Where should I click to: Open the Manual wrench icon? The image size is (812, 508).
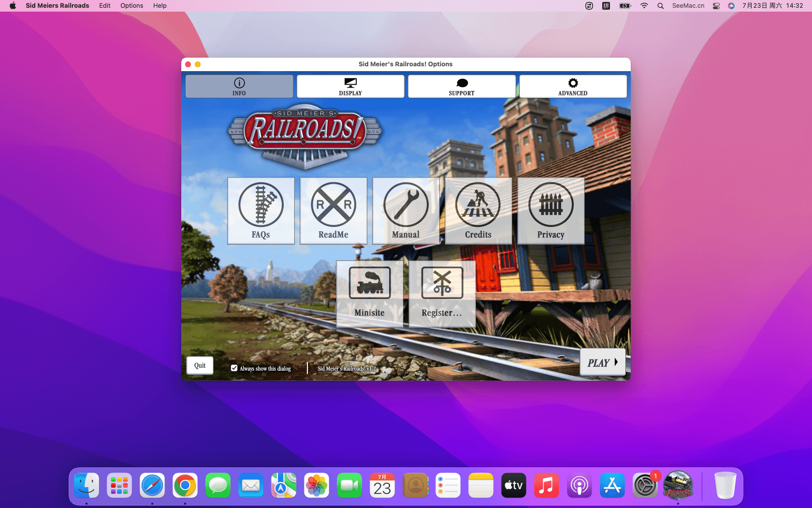pyautogui.click(x=406, y=210)
